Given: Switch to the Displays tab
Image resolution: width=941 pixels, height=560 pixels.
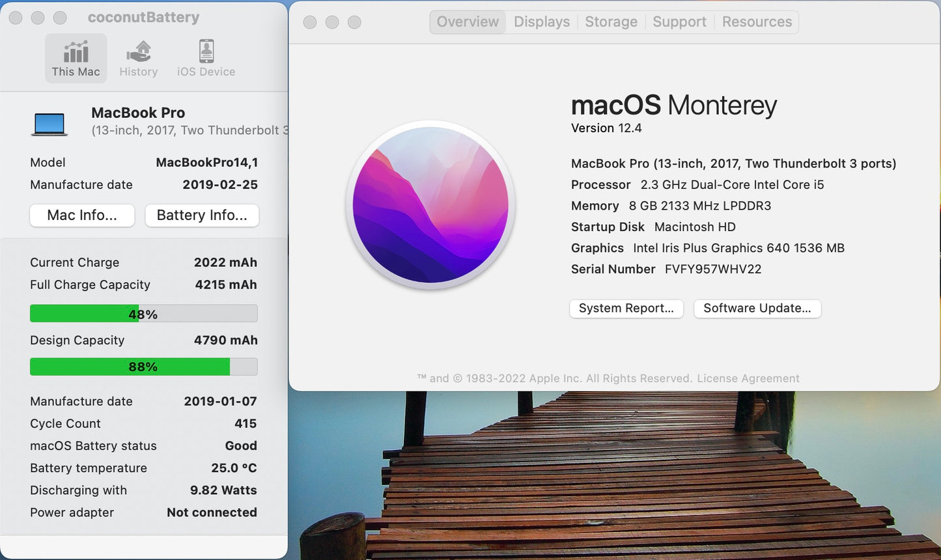Looking at the screenshot, I should pyautogui.click(x=541, y=21).
